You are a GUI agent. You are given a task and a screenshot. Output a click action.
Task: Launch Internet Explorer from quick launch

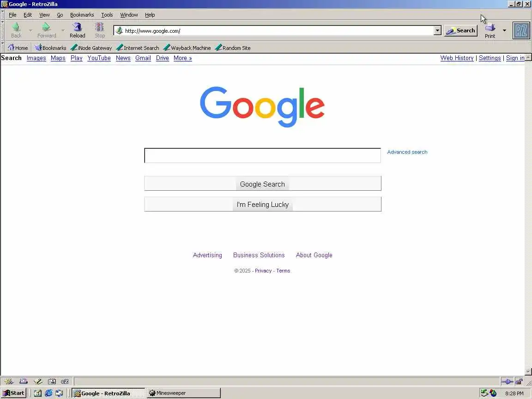[49, 393]
